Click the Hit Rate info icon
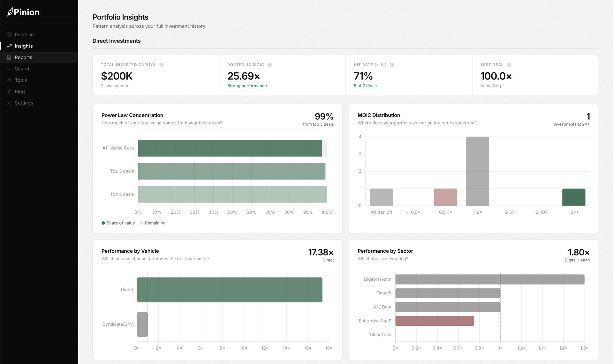This screenshot has width=613, height=364. coord(392,65)
